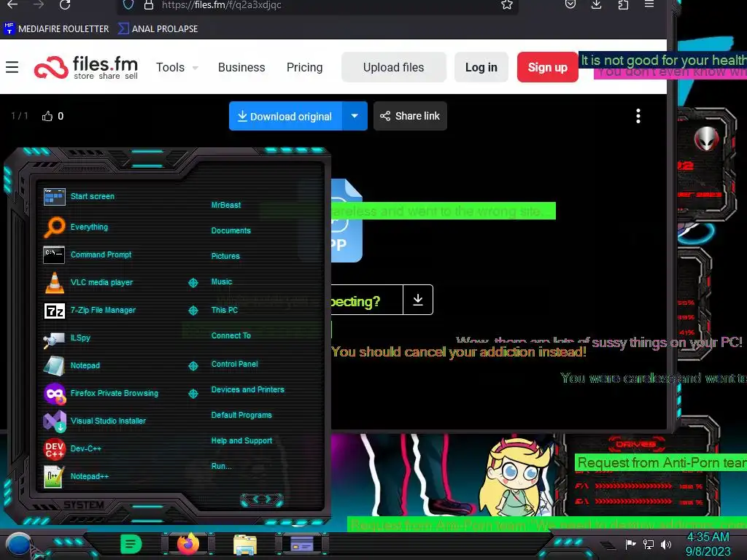The height and width of the screenshot is (560, 747).
Task: Click the Log in button
Action: tap(481, 67)
